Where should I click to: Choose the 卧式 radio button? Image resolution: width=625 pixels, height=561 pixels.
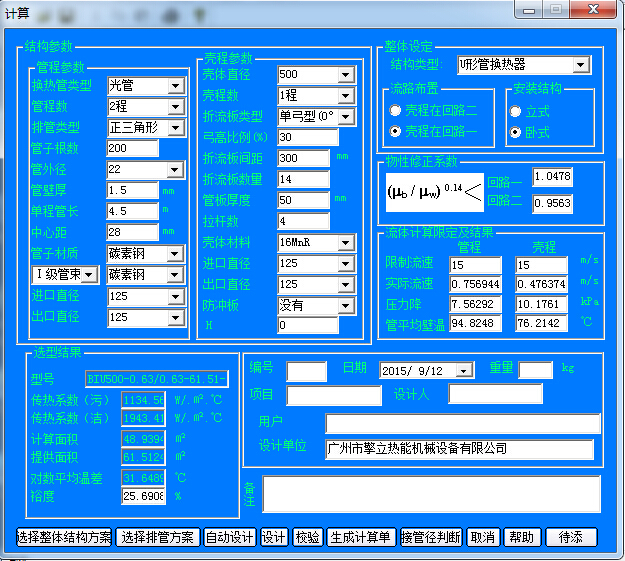[x=516, y=131]
